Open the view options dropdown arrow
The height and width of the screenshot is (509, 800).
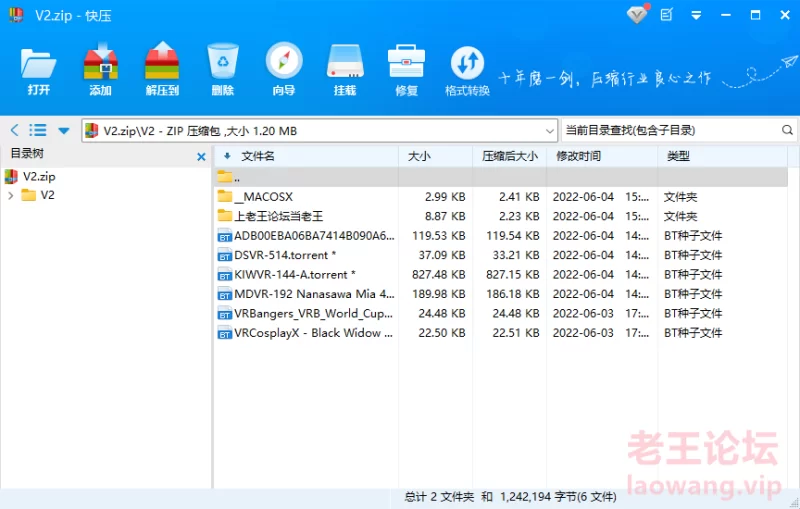[x=64, y=131]
